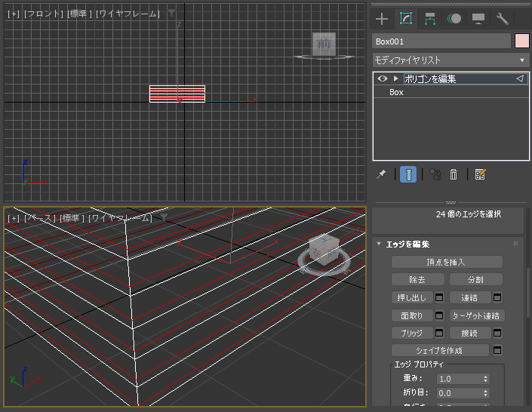Click the 24 個のエッジを選択 status text
This screenshot has width=532, height=412.
click(x=469, y=214)
